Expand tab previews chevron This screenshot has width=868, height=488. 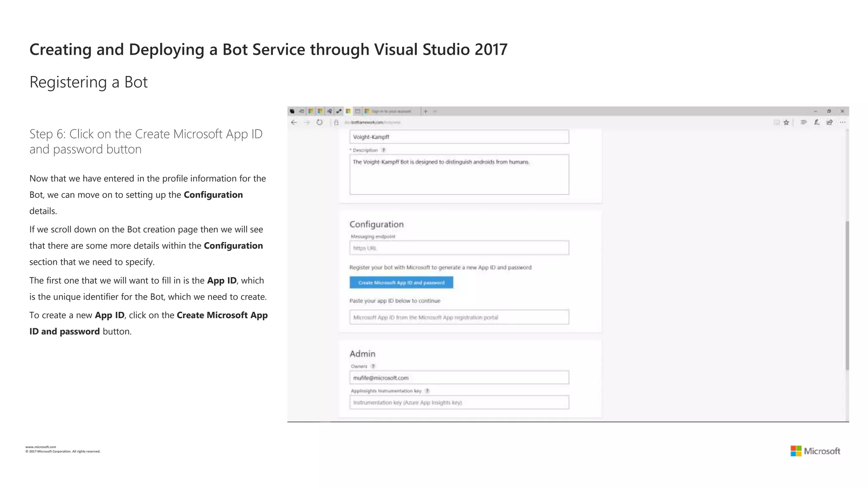(435, 111)
